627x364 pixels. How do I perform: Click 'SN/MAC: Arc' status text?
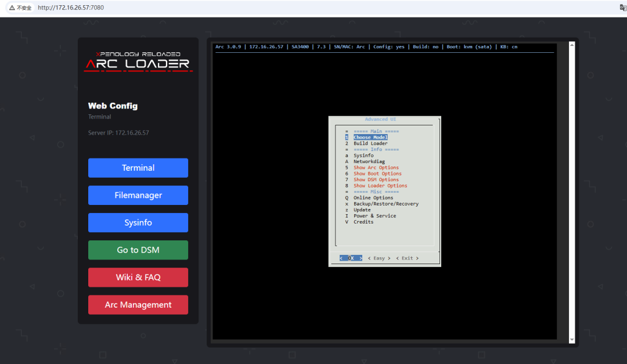point(349,47)
